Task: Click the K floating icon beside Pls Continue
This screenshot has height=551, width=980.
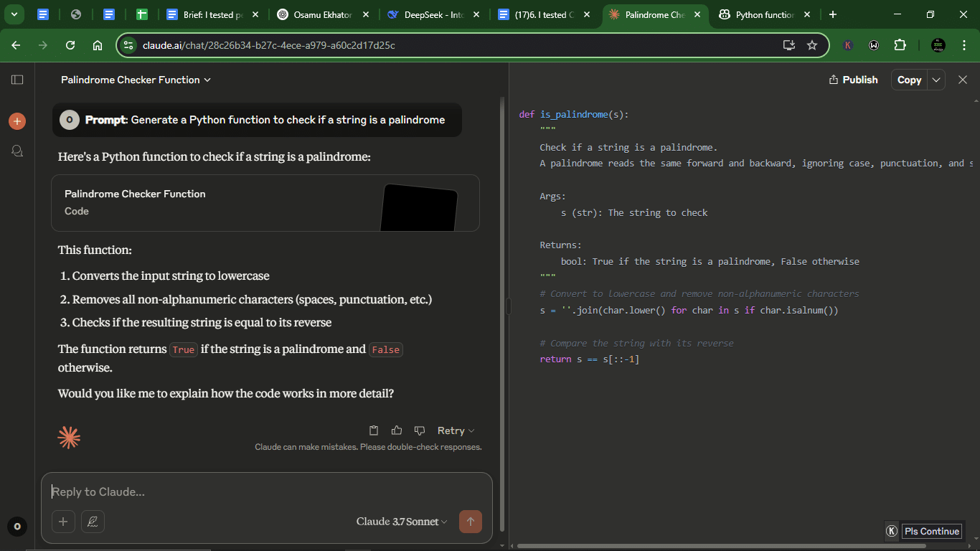Action: pyautogui.click(x=892, y=531)
